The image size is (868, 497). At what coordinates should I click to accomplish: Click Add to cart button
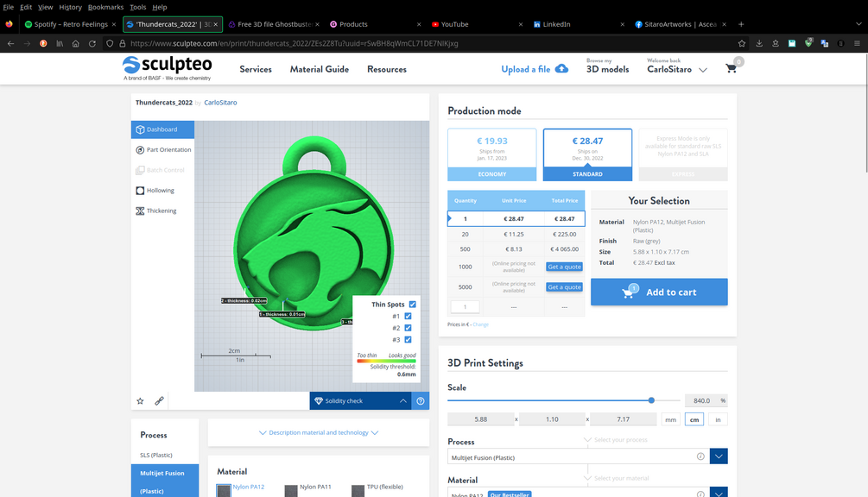pos(659,292)
